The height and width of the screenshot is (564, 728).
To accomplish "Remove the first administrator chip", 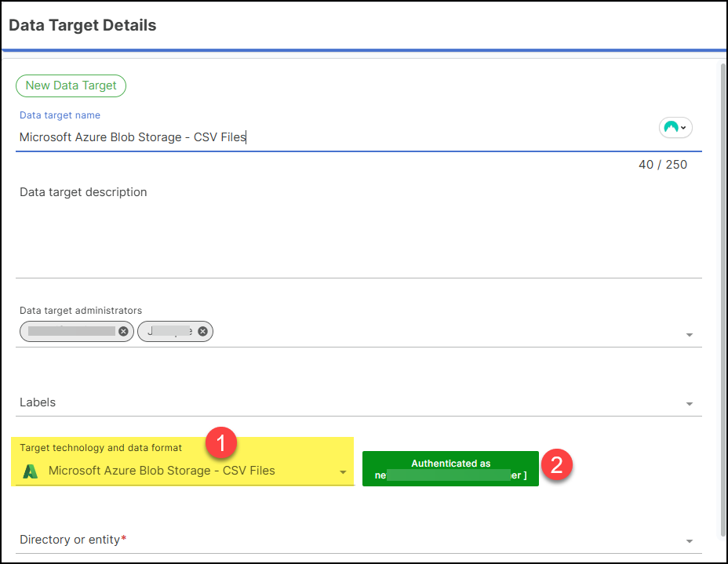I will pyautogui.click(x=123, y=332).
